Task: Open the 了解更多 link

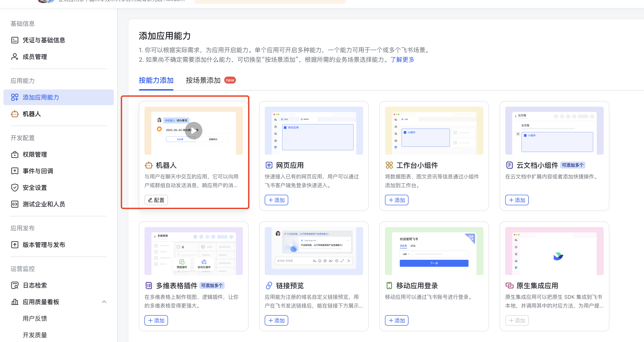Action: [x=402, y=60]
